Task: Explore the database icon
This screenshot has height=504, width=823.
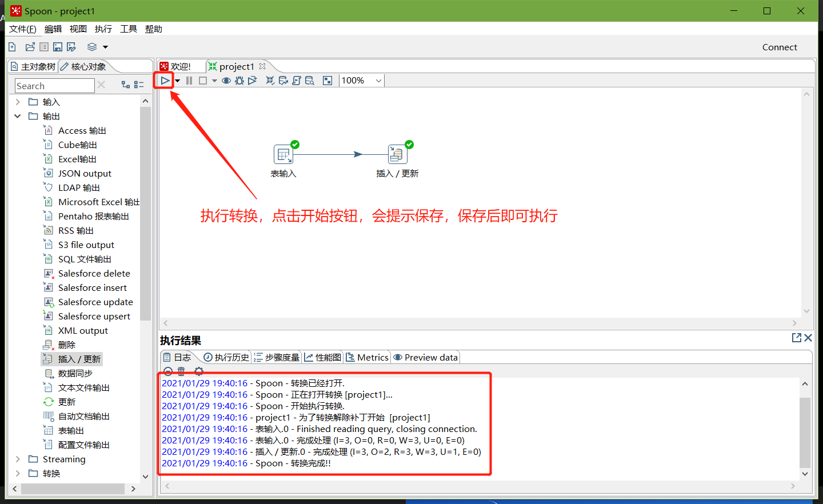Action: (310, 81)
